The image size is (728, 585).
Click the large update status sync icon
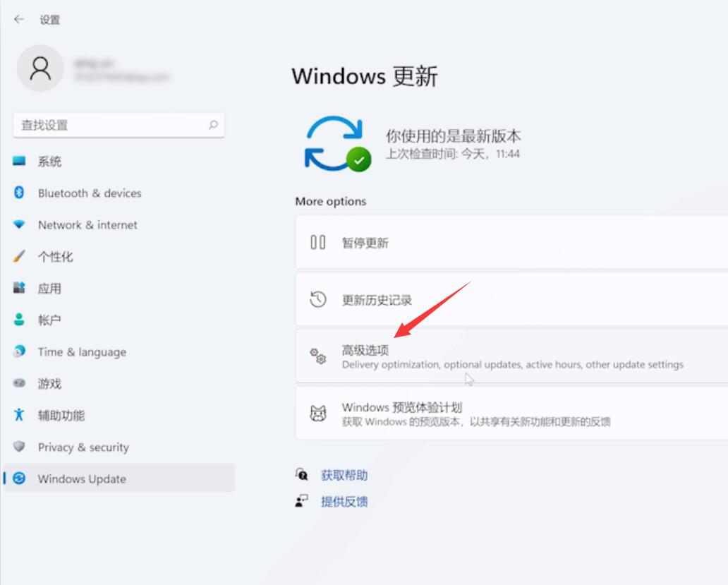(337, 144)
